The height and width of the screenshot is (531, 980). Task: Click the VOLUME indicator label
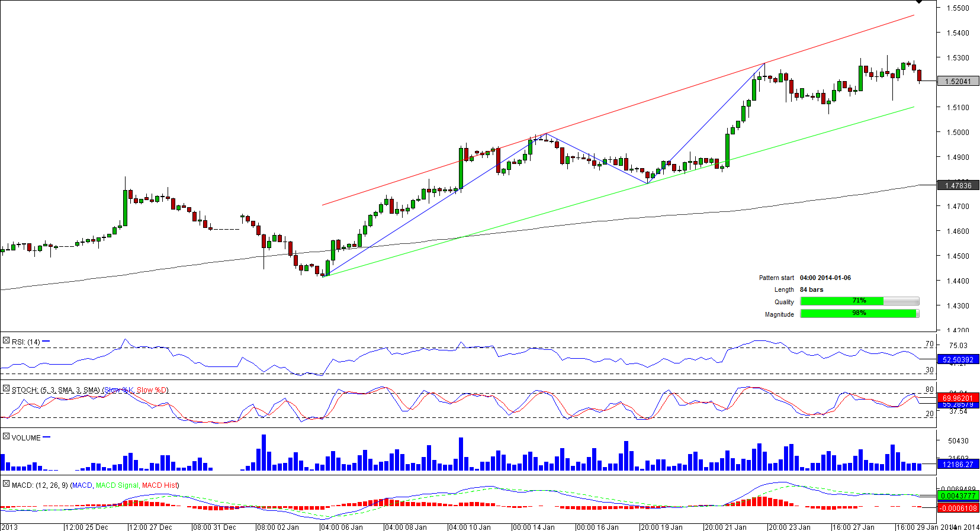click(x=26, y=438)
